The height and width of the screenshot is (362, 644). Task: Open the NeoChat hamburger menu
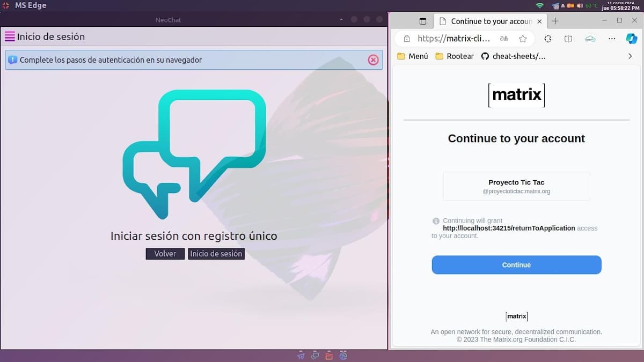click(x=10, y=36)
